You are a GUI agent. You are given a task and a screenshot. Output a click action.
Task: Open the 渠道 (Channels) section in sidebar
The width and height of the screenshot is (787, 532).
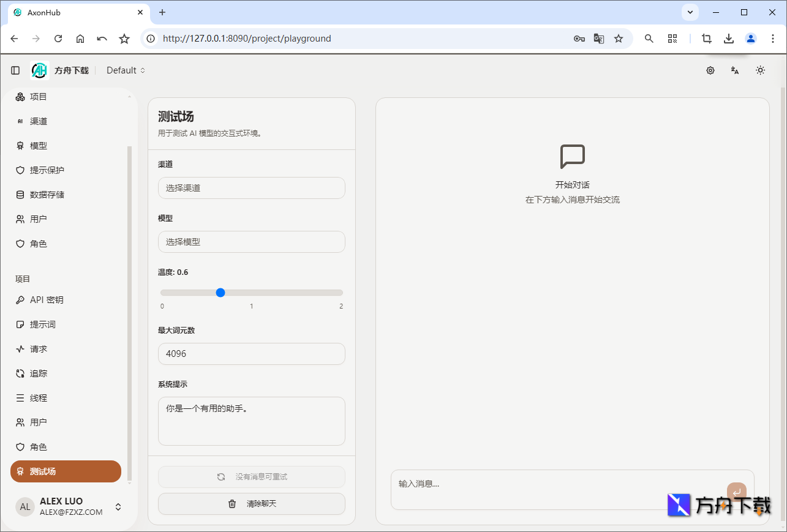[38, 121]
